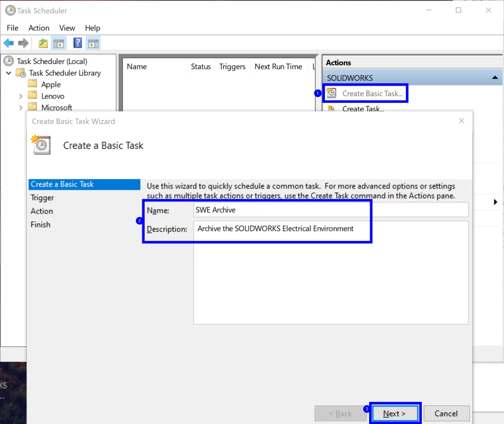Collapse the SOLIDWORKS actions group
Image resolution: width=504 pixels, height=424 pixels.
(495, 77)
